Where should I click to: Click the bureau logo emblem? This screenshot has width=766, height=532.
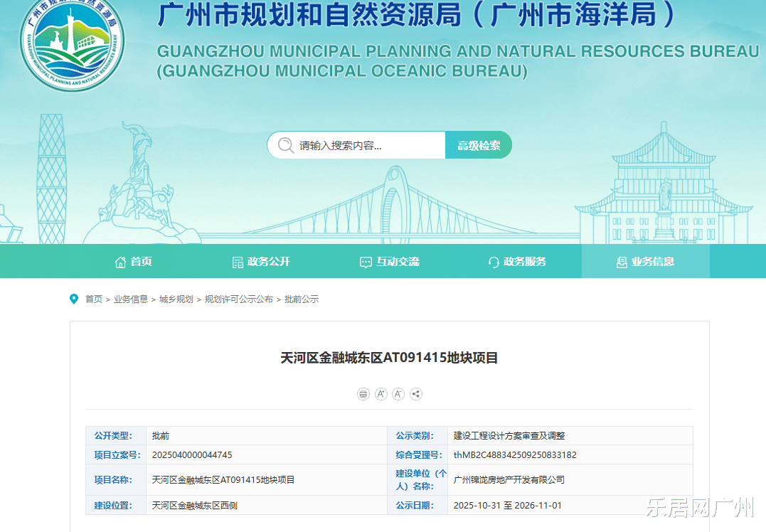pyautogui.click(x=72, y=46)
